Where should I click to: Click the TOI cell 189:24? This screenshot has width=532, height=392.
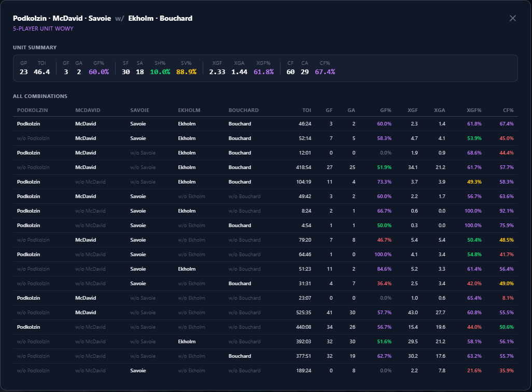[x=304, y=371]
